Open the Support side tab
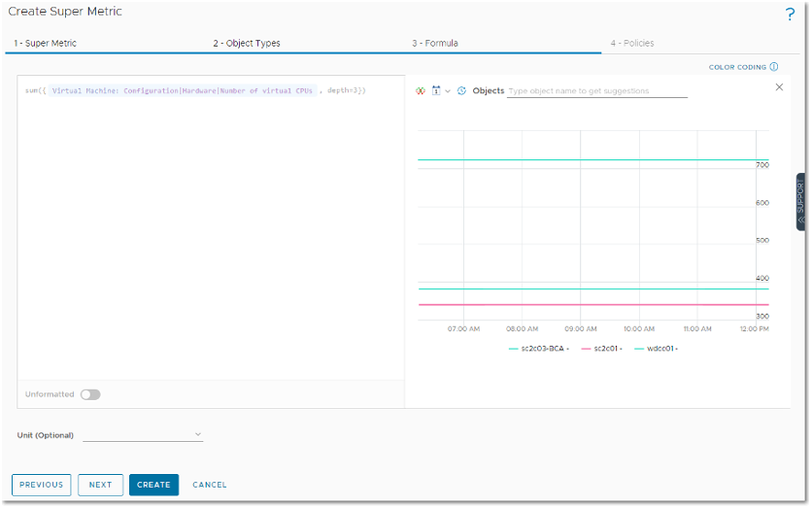This screenshot has height=507, width=812. [x=800, y=202]
